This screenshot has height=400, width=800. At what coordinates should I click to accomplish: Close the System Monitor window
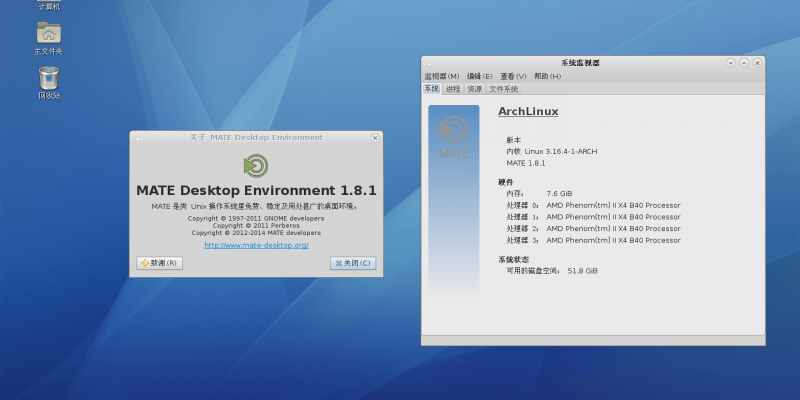click(x=757, y=63)
